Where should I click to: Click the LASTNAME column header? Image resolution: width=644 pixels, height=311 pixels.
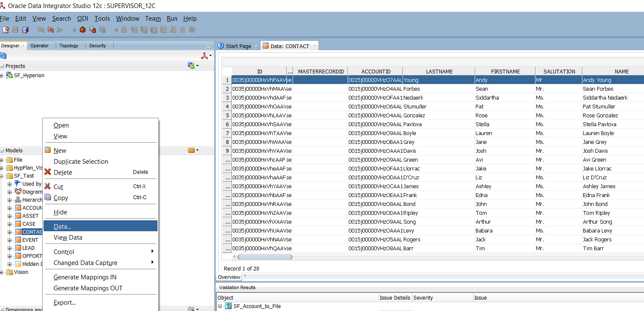pos(439,71)
